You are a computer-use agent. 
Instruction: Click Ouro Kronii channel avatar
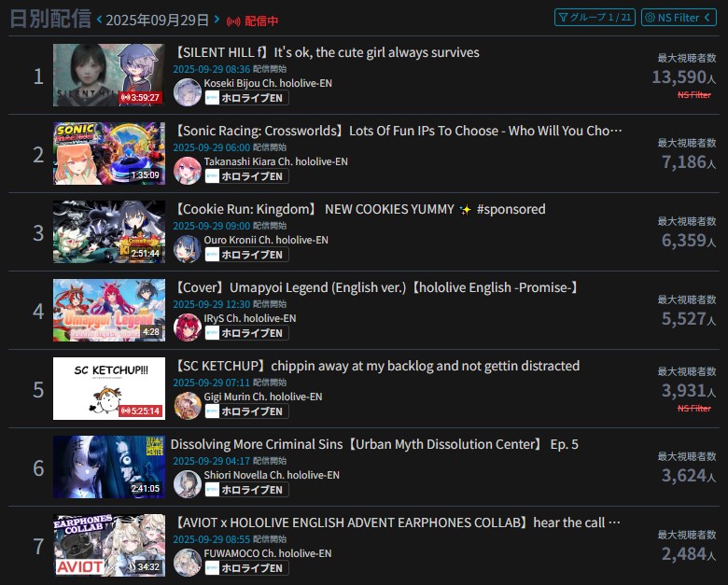187,249
